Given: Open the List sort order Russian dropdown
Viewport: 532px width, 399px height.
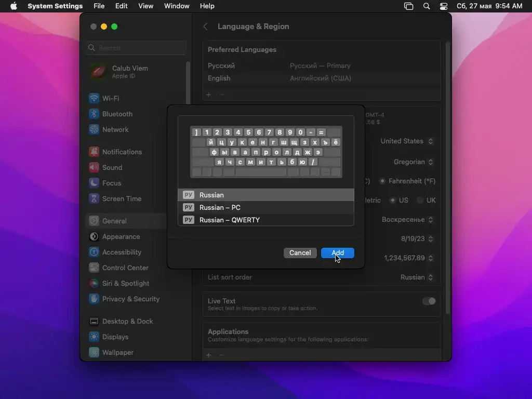Looking at the screenshot, I should coord(417,277).
